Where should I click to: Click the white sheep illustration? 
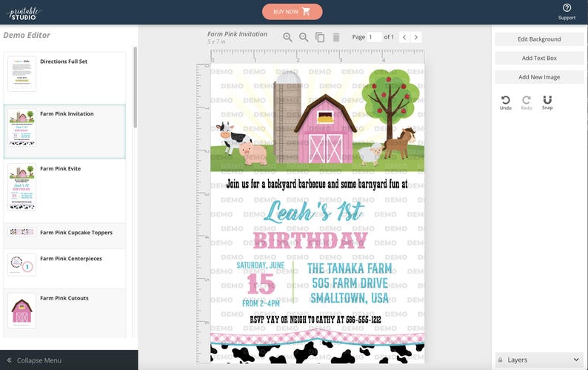pos(370,154)
